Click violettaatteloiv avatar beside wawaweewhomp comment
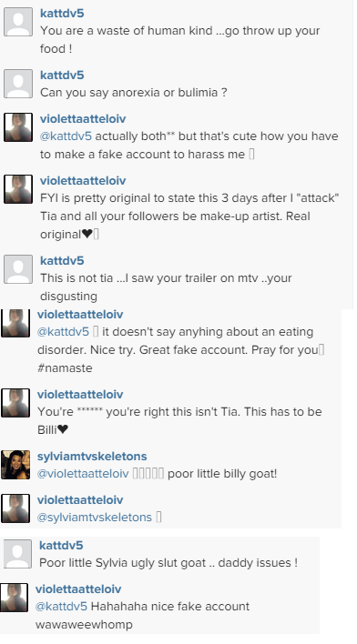The width and height of the screenshot is (357, 644). tap(14, 598)
